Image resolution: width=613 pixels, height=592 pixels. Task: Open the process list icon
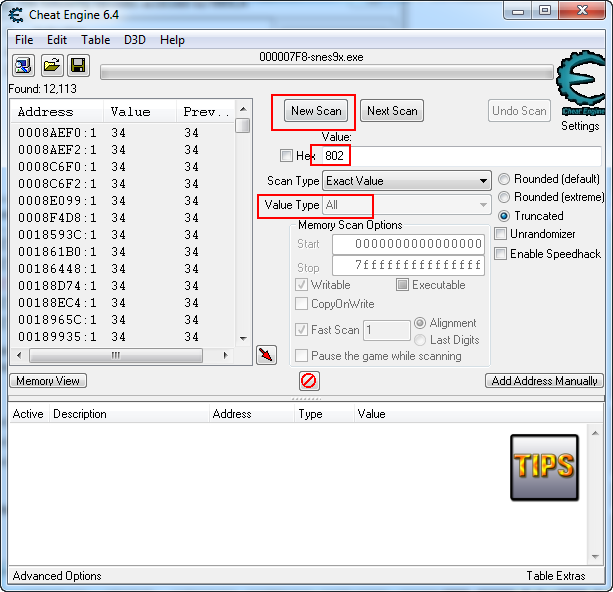23,65
